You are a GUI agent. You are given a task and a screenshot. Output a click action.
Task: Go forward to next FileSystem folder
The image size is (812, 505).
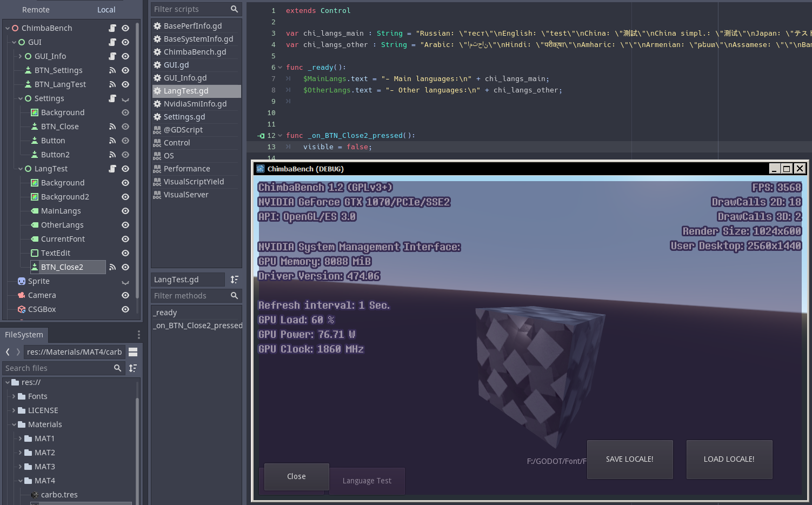click(18, 352)
